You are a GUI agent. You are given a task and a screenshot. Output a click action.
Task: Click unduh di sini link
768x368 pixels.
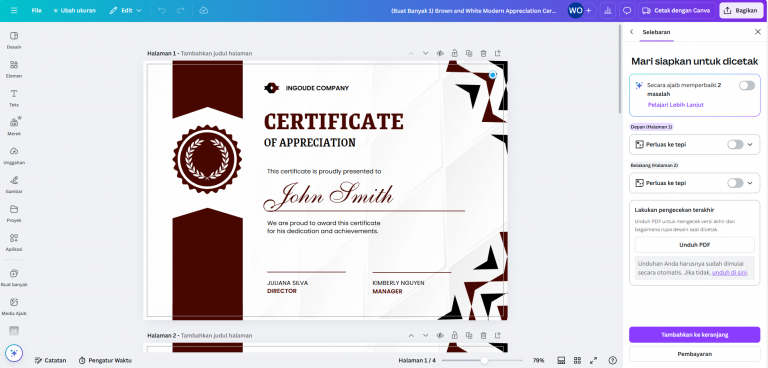[729, 272]
